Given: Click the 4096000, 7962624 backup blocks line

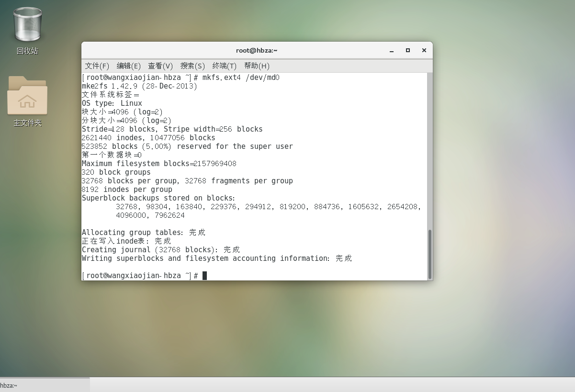Looking at the screenshot, I should point(150,215).
